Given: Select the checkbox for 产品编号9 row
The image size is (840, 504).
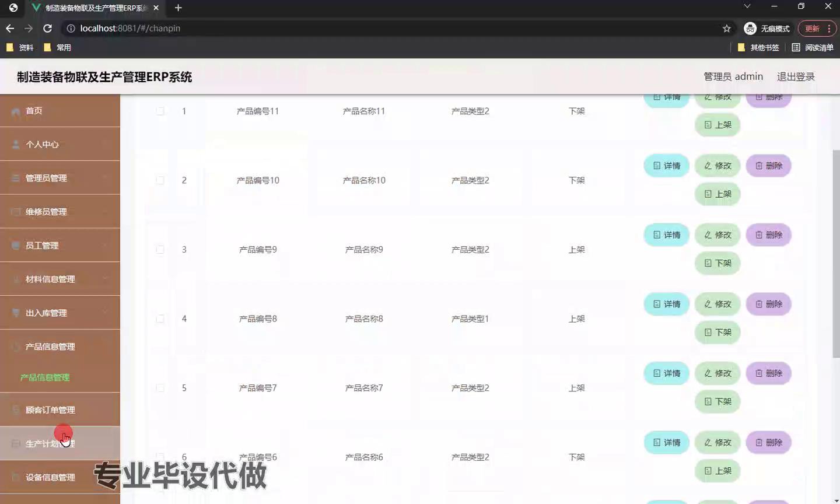Looking at the screenshot, I should (x=160, y=250).
